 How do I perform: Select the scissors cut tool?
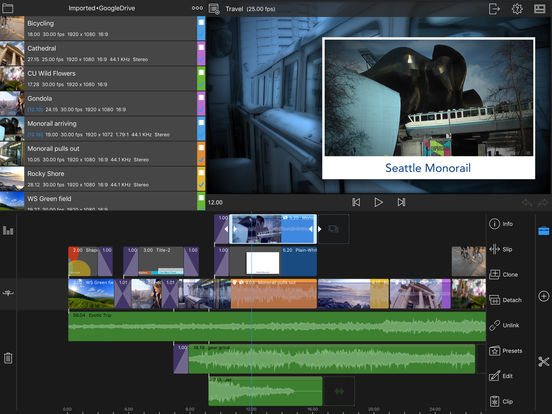coord(544,362)
